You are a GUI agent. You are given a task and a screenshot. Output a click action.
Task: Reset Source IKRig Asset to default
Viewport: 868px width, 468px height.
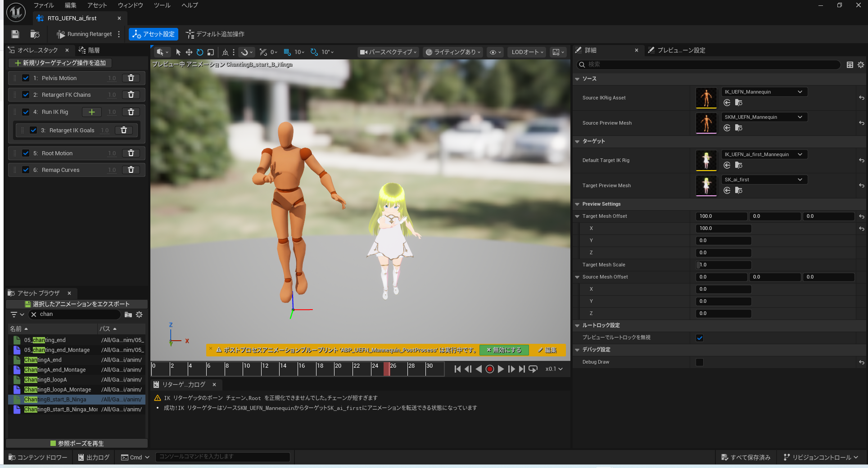[861, 98]
